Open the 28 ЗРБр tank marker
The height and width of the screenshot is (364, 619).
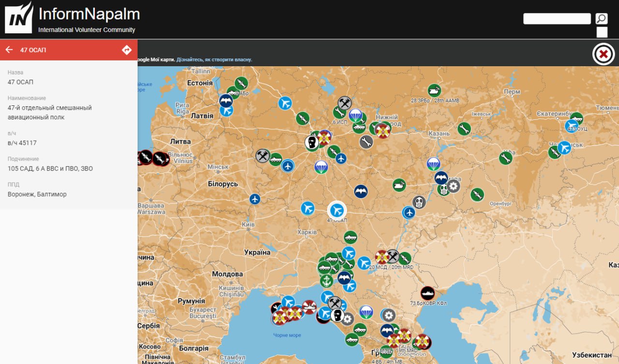[x=434, y=90]
